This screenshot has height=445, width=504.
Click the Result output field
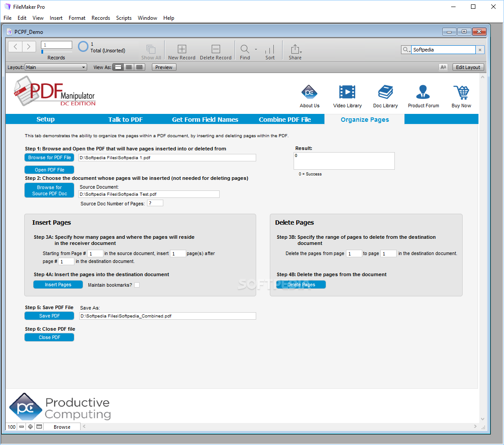point(344,161)
